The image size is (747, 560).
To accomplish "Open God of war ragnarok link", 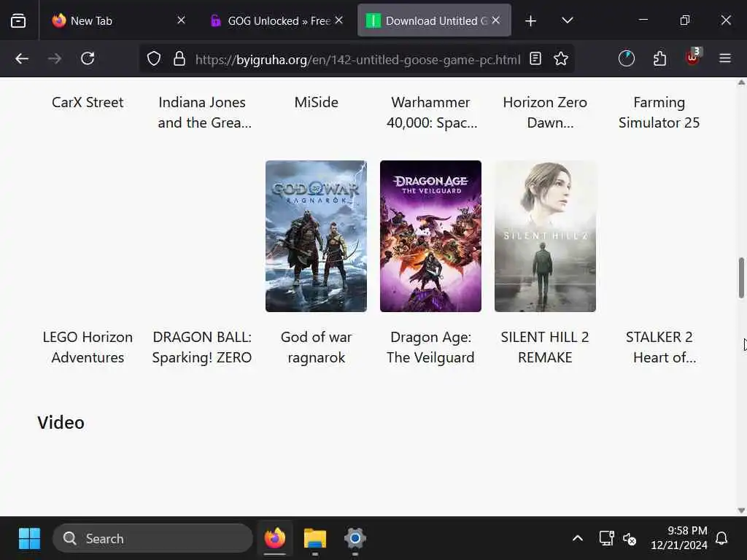I will click(x=317, y=347).
